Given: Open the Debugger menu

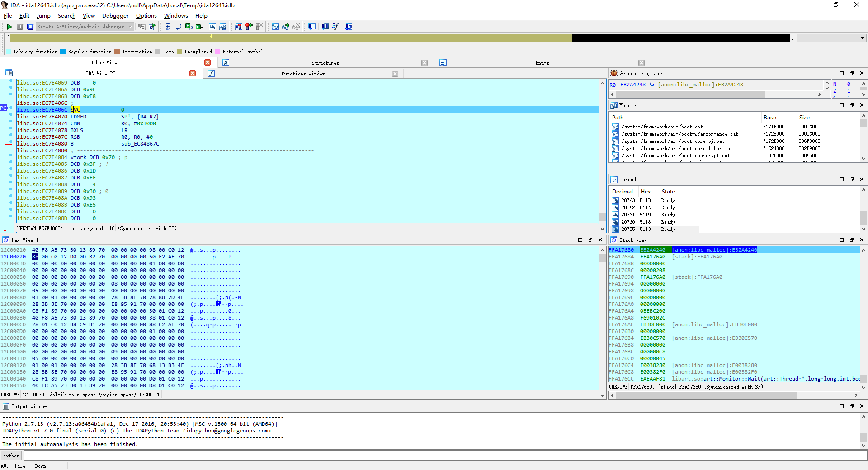Looking at the screenshot, I should [x=115, y=15].
